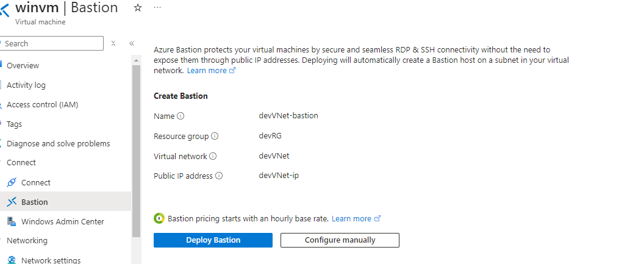This screenshot has height=264, width=644.
Task: Select the Connect sub-item under Connect
Action: click(x=36, y=182)
